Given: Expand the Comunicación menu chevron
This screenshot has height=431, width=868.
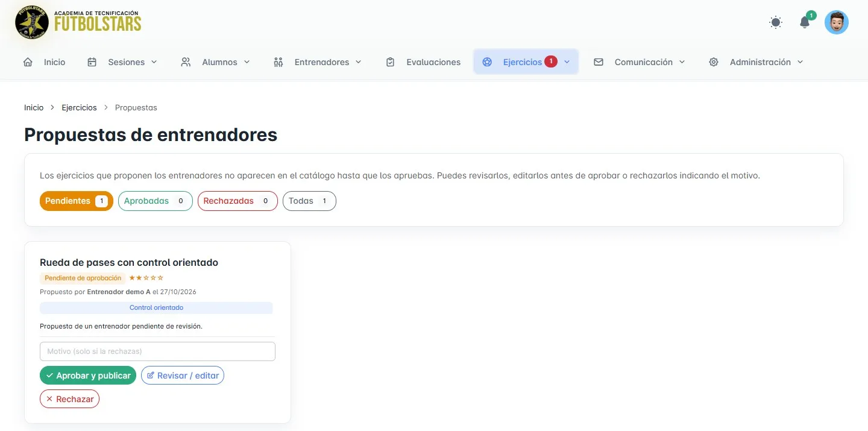Looking at the screenshot, I should click(682, 62).
